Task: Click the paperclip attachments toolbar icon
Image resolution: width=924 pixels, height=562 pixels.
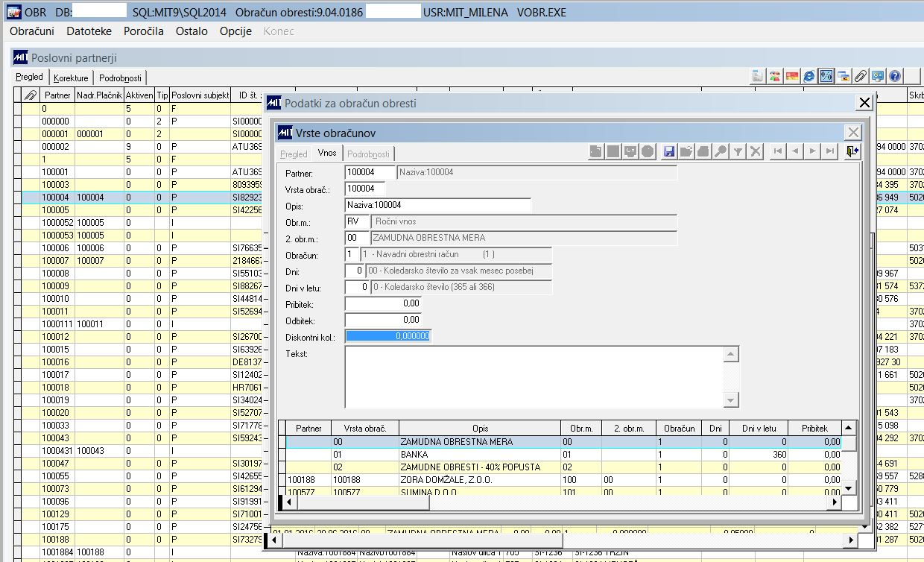Action: point(861,76)
